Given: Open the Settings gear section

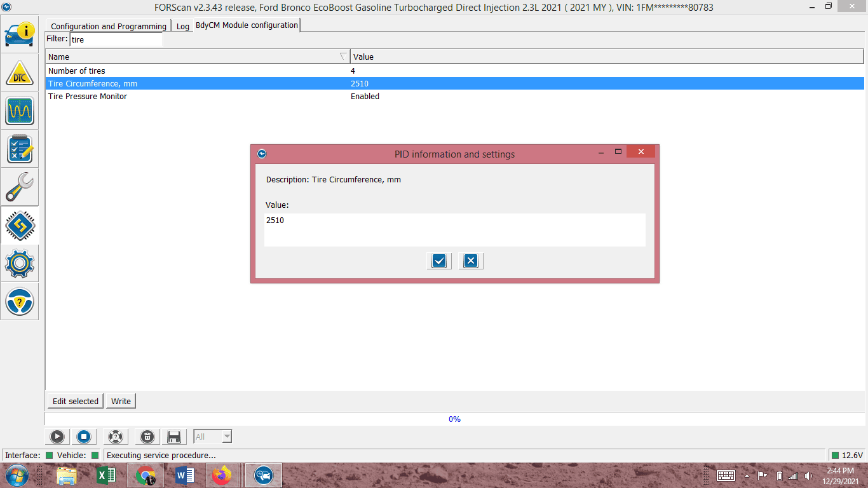Looking at the screenshot, I should point(20,264).
